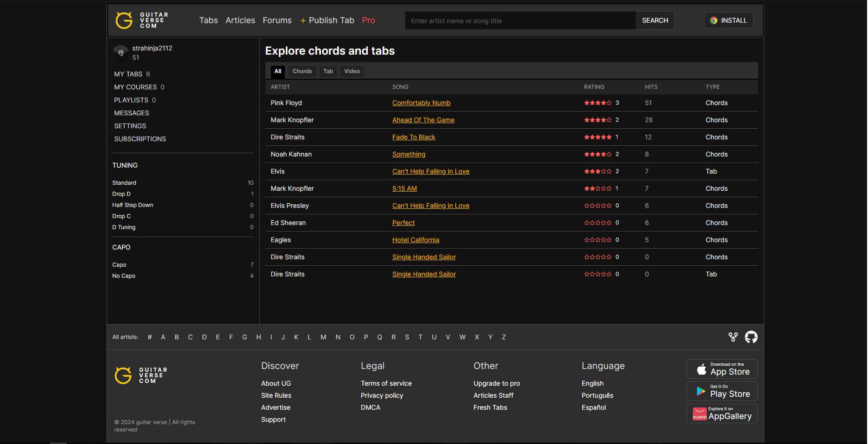The image size is (868, 444).
Task: Browse artists starting with # symbol
Action: [150, 337]
